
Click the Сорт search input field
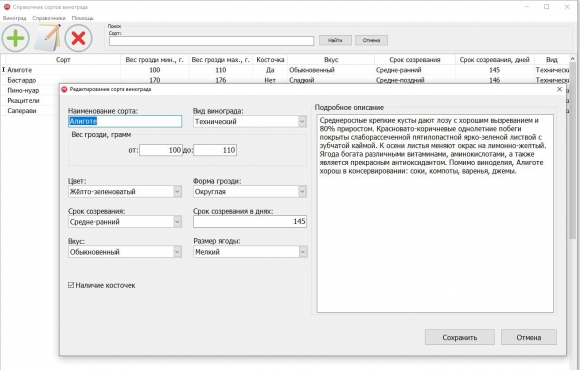[x=211, y=41]
